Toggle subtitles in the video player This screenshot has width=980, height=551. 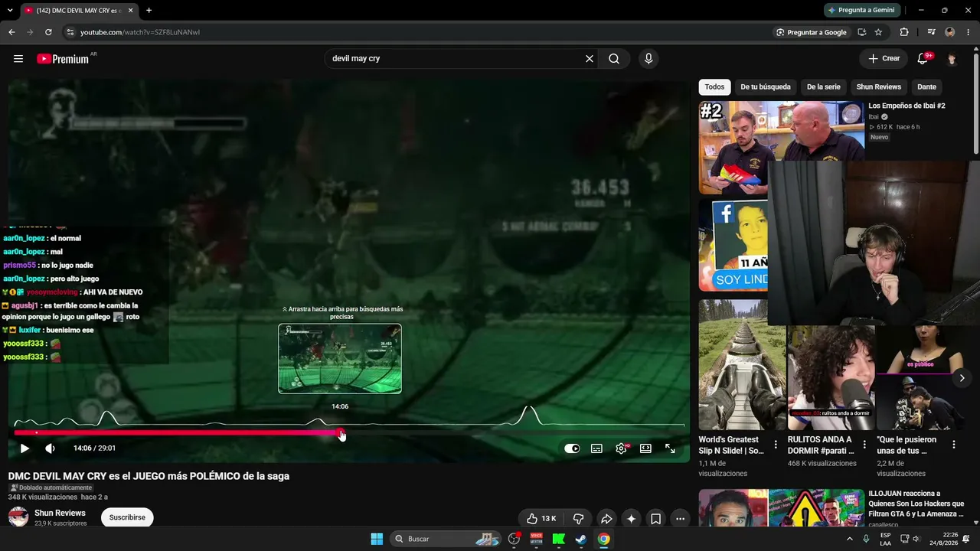pyautogui.click(x=596, y=448)
